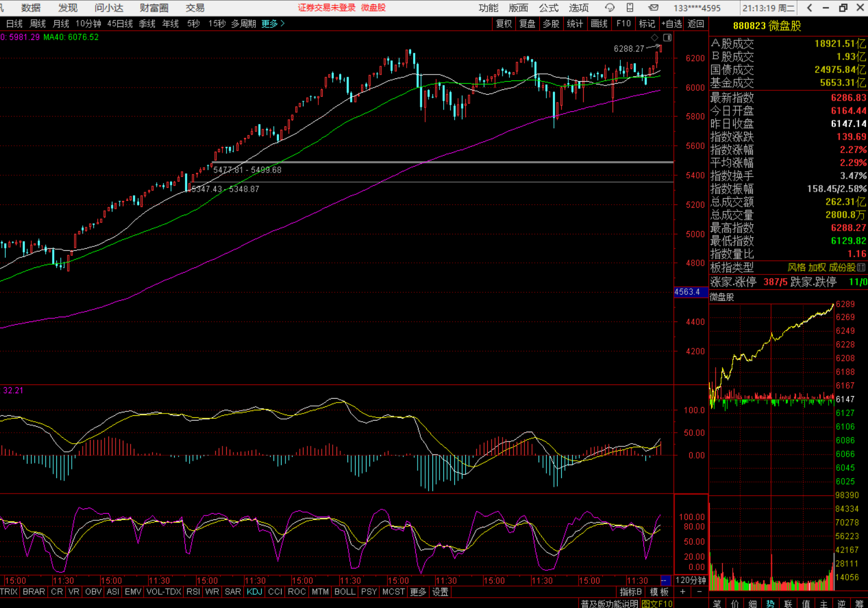Click the mobile phone icon in title bar
Screen dimensions: 868x608
(x=630, y=8)
